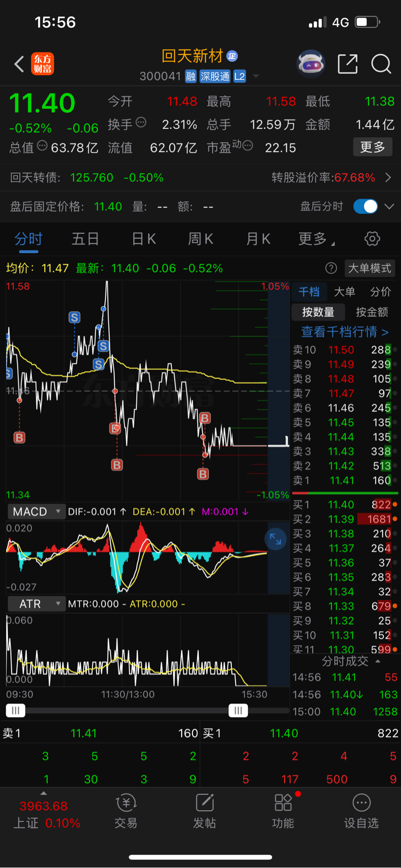Screen dimensions: 401x868
Task: Switch to 五日 tab
Action: (x=85, y=239)
